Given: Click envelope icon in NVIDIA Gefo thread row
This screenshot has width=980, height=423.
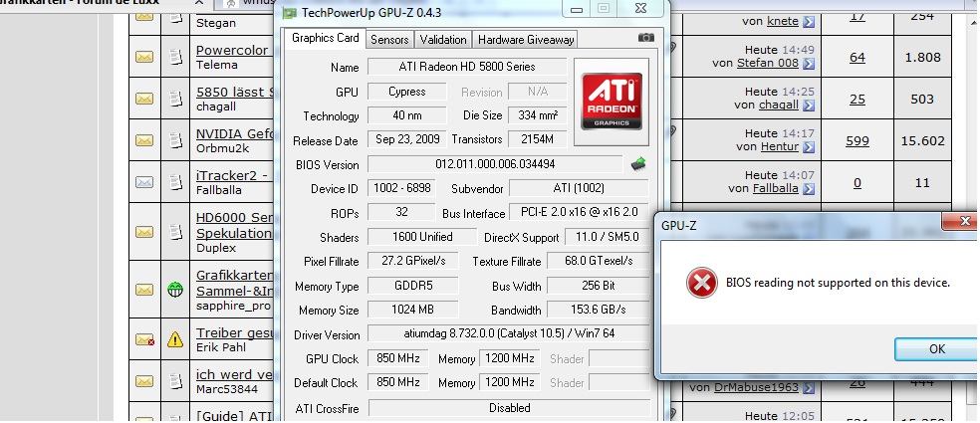Looking at the screenshot, I should [144, 140].
